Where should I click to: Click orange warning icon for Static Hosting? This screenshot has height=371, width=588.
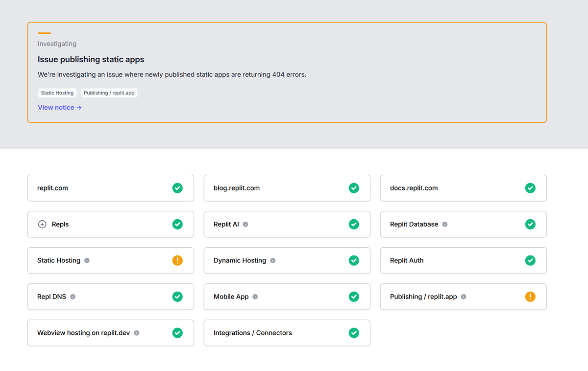177,260
